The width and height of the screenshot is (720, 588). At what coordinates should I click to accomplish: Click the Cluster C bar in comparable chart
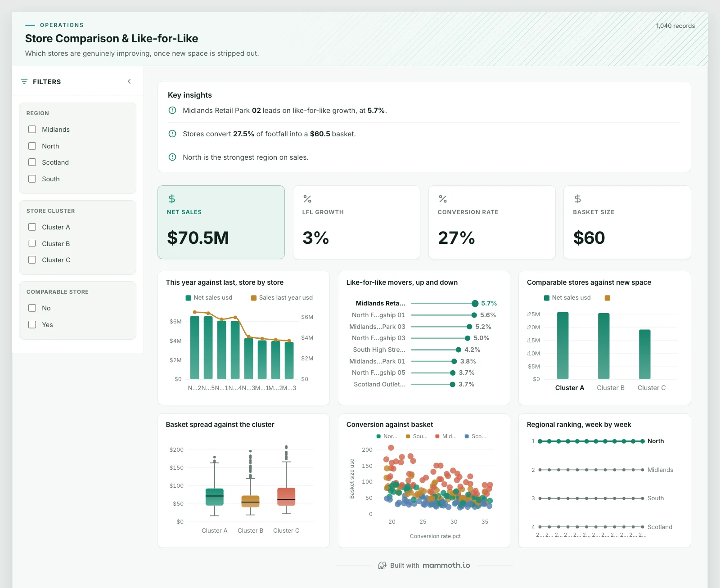pos(645,355)
